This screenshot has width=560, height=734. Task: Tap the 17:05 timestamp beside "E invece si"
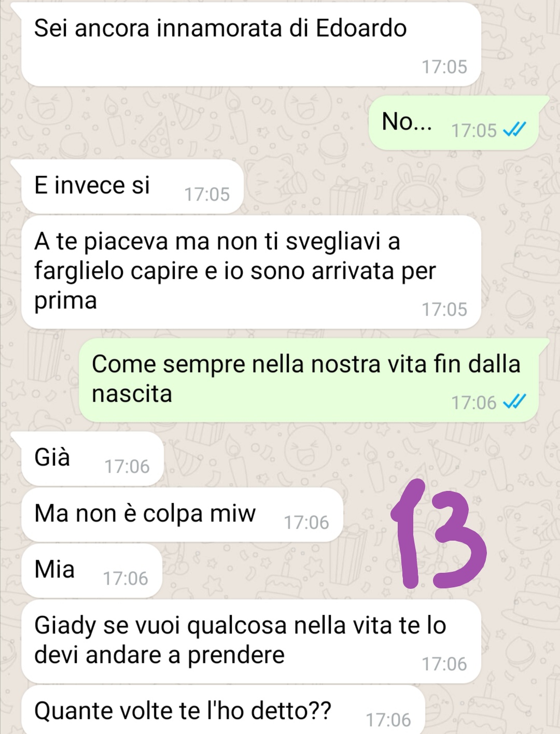(207, 194)
